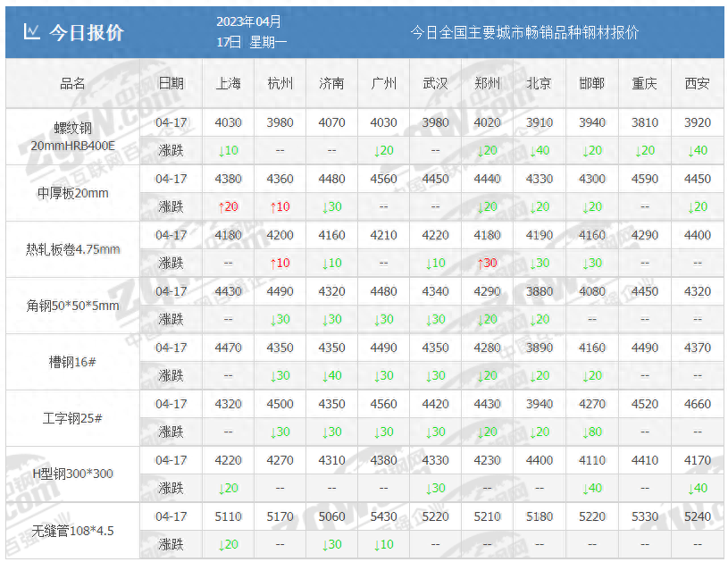Click the red ↑20 change for 中厚板 上海

(x=229, y=206)
